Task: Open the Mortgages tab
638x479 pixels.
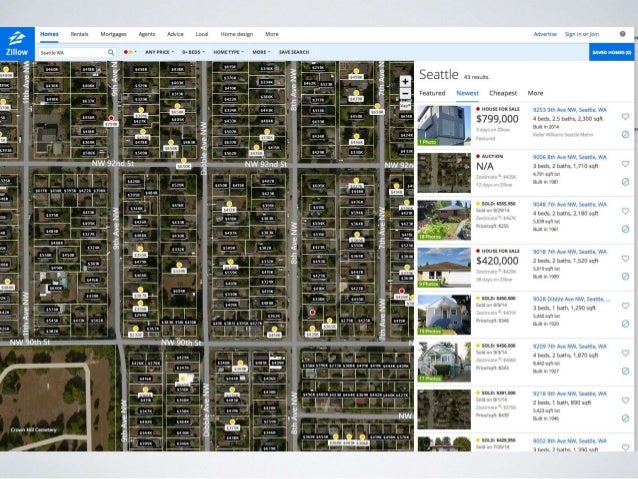Action: coord(114,34)
